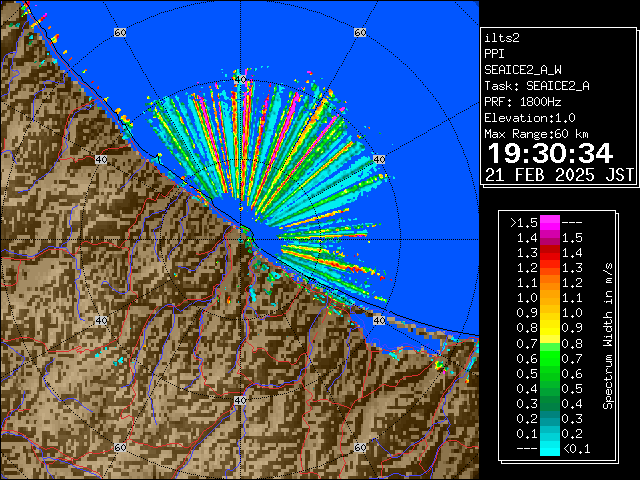Click the '<0.1' legend label

[576, 449]
